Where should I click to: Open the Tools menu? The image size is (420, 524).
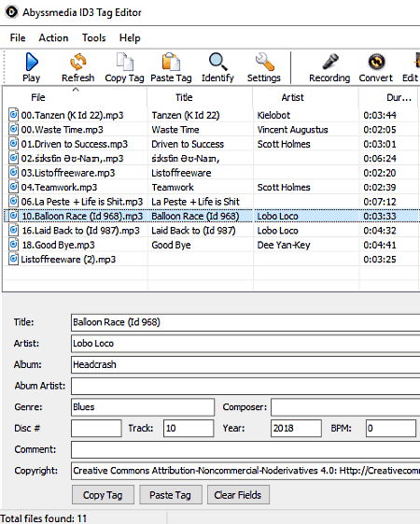pos(94,37)
